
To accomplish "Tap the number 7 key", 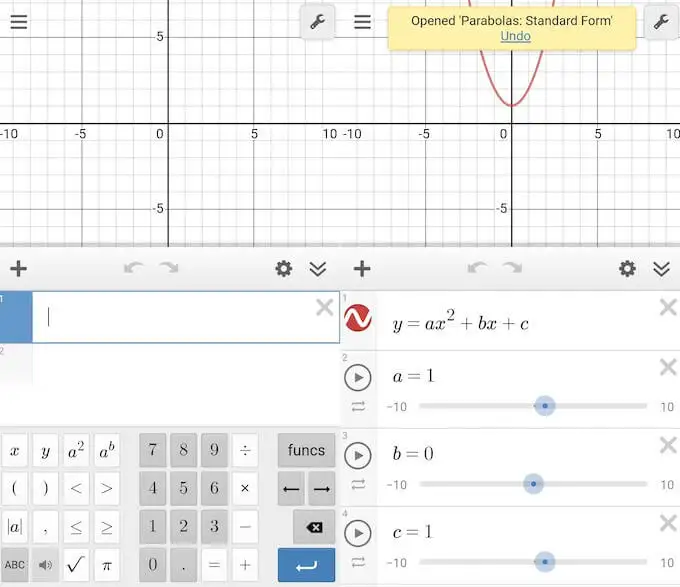I will pyautogui.click(x=153, y=450).
